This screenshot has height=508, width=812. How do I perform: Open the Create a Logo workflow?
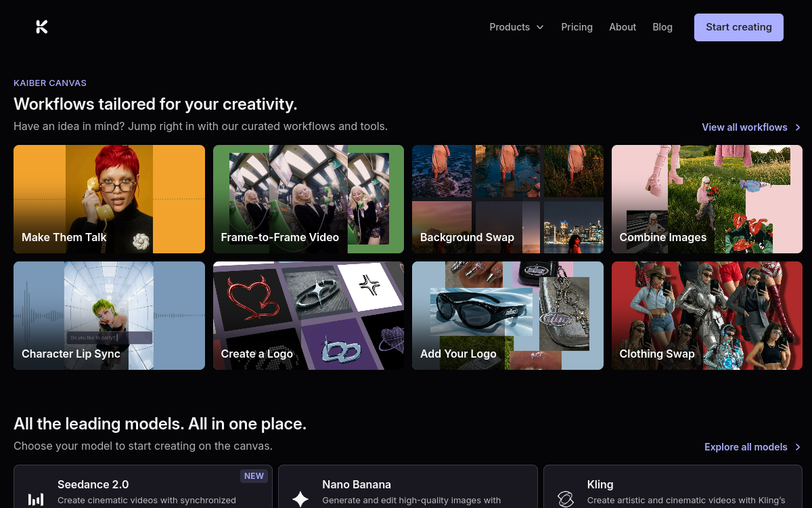click(x=309, y=316)
